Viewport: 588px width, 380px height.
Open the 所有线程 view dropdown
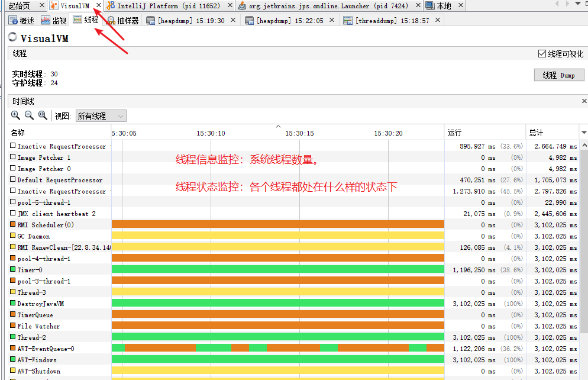point(101,116)
